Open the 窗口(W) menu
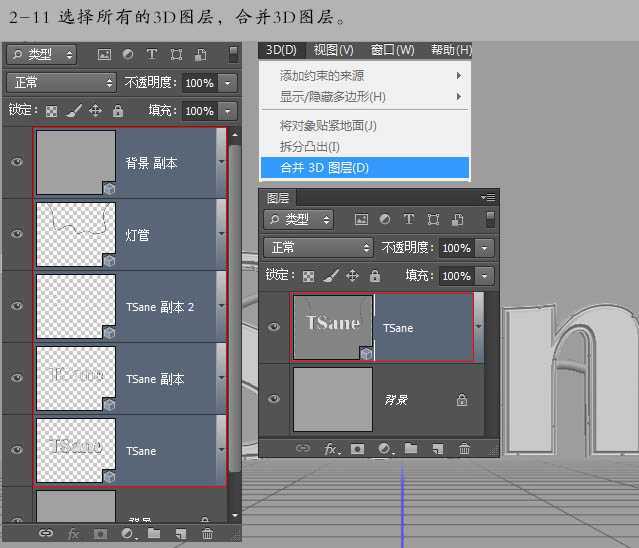The height and width of the screenshot is (548, 639). point(392,50)
